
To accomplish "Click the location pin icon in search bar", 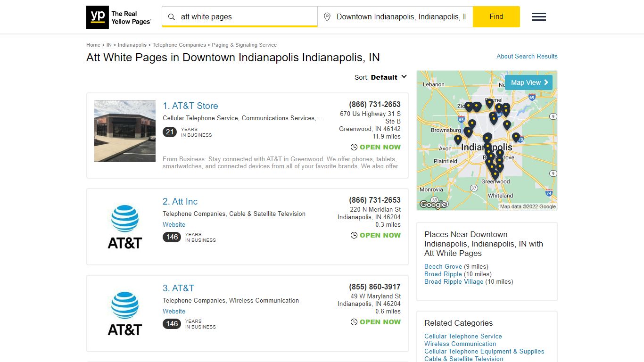I will pos(327,17).
